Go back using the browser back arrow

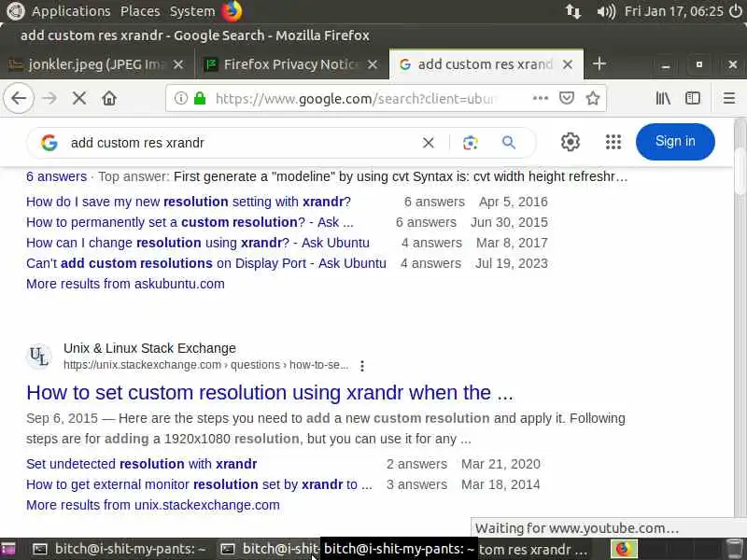19,99
